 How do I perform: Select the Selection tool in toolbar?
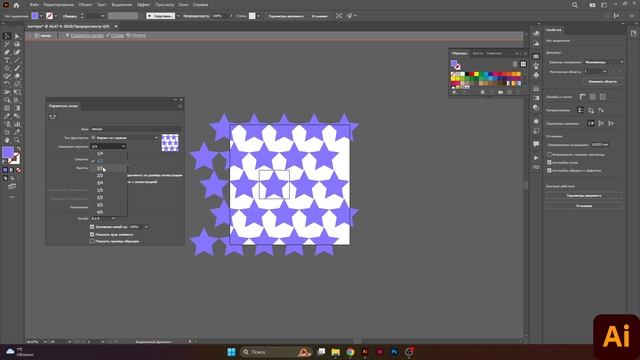[x=7, y=36]
